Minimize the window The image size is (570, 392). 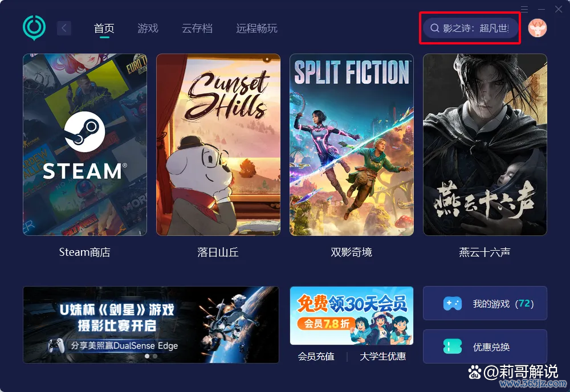click(x=541, y=9)
